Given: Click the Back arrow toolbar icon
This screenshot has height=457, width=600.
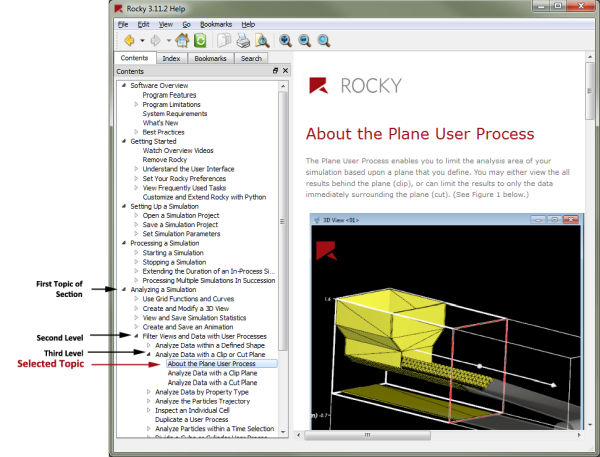Looking at the screenshot, I should pos(128,41).
